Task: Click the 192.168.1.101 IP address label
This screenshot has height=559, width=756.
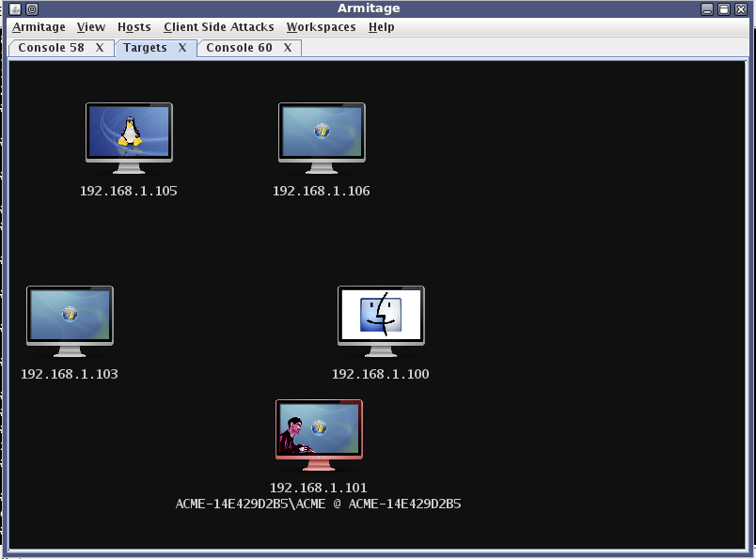Action: pyautogui.click(x=318, y=488)
